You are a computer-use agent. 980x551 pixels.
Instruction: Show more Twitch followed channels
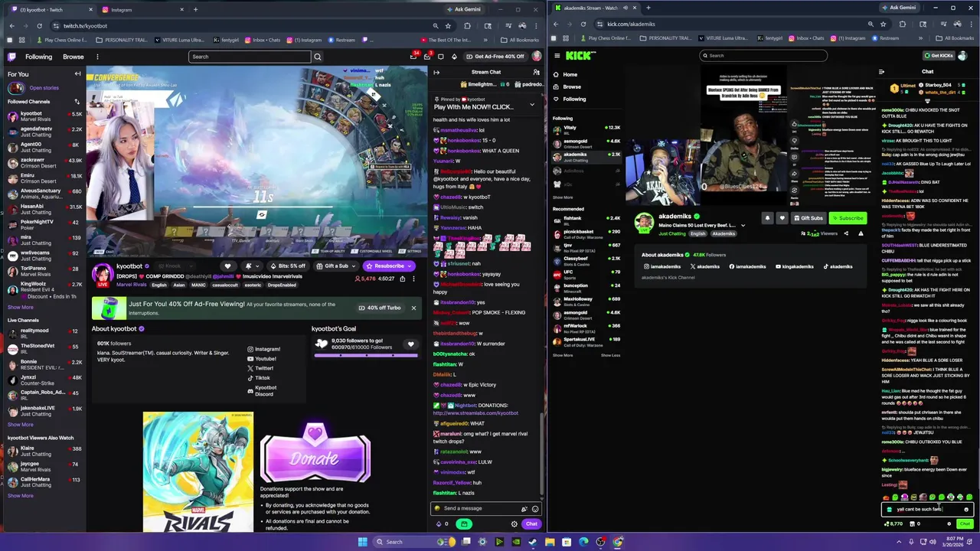tap(21, 307)
